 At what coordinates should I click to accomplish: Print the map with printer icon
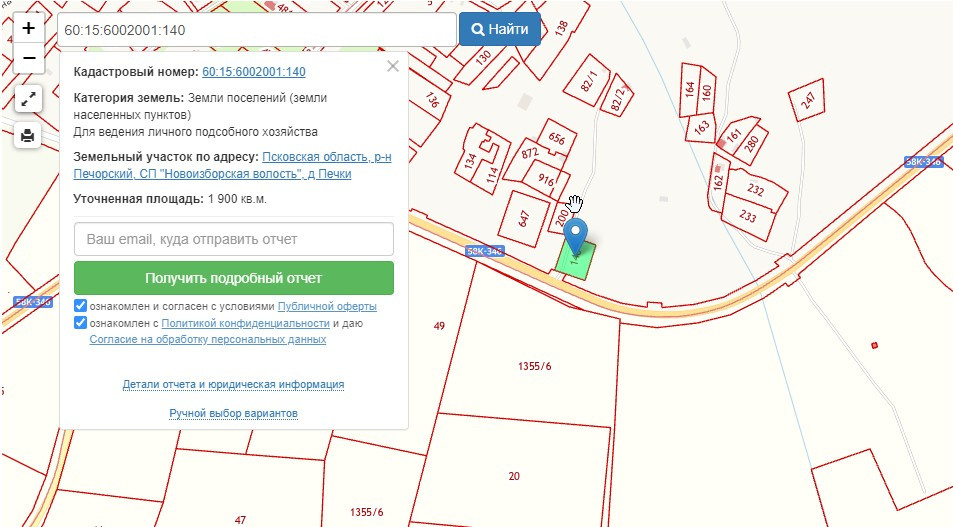28,135
